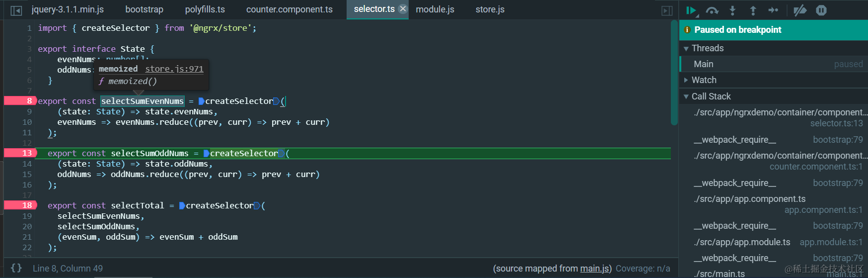The width and height of the screenshot is (868, 278).
Task: Collapse the debugger sidebar pane
Action: (667, 10)
